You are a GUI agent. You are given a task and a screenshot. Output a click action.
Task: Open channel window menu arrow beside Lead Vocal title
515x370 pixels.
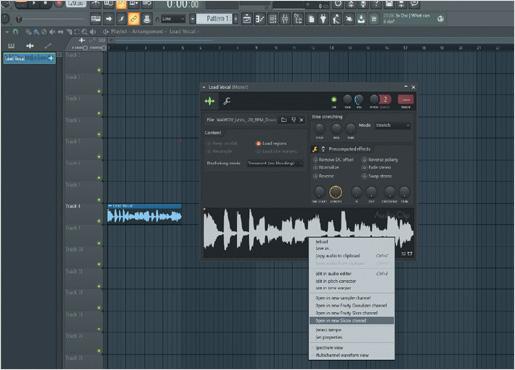(x=204, y=87)
